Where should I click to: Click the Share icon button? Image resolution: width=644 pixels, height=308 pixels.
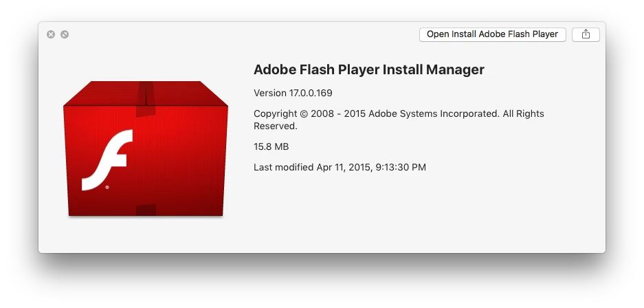(x=586, y=34)
